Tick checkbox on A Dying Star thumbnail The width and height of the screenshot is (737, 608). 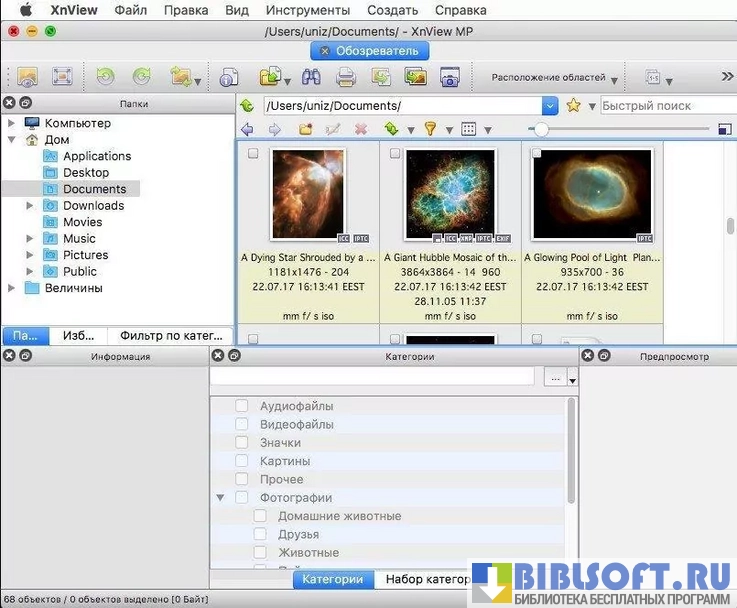coord(253,153)
